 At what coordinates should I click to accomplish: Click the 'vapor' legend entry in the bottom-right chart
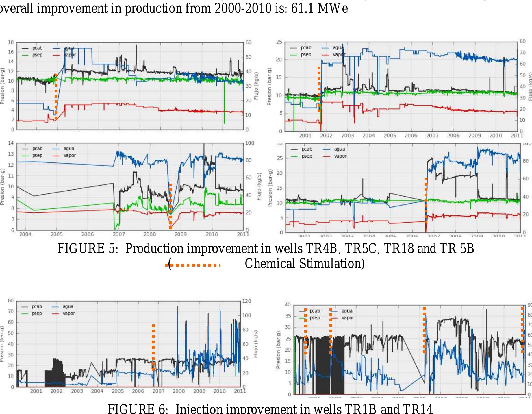click(348, 318)
